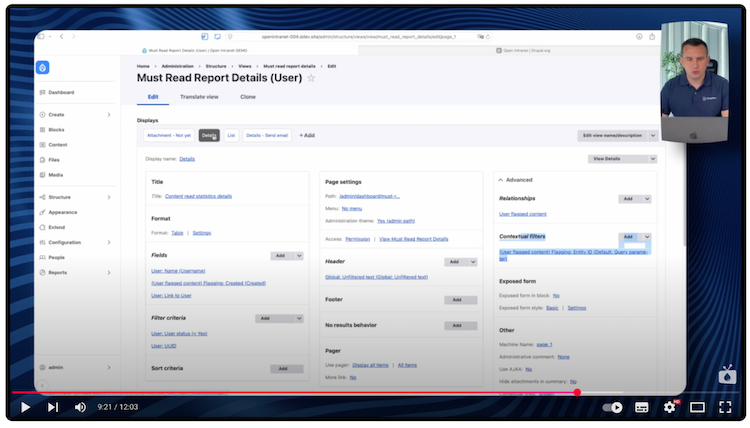Select Attachment - Not yet display

[x=169, y=135]
